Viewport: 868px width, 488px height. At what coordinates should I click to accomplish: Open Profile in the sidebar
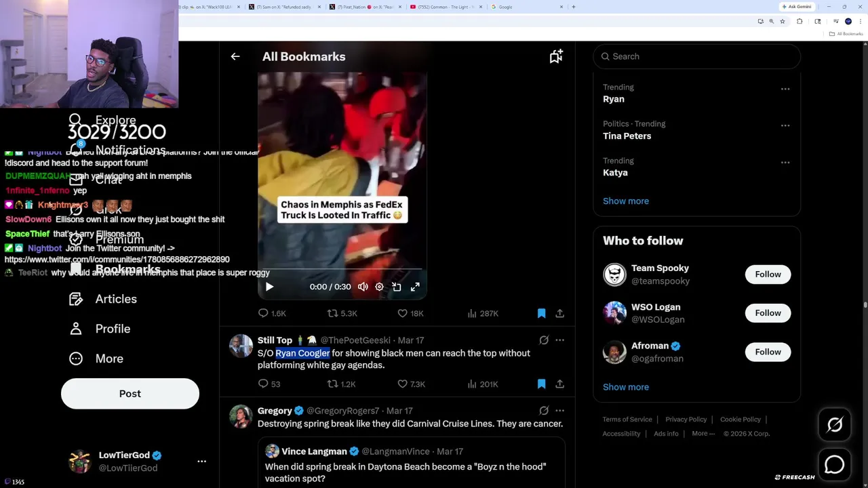pyautogui.click(x=100, y=329)
